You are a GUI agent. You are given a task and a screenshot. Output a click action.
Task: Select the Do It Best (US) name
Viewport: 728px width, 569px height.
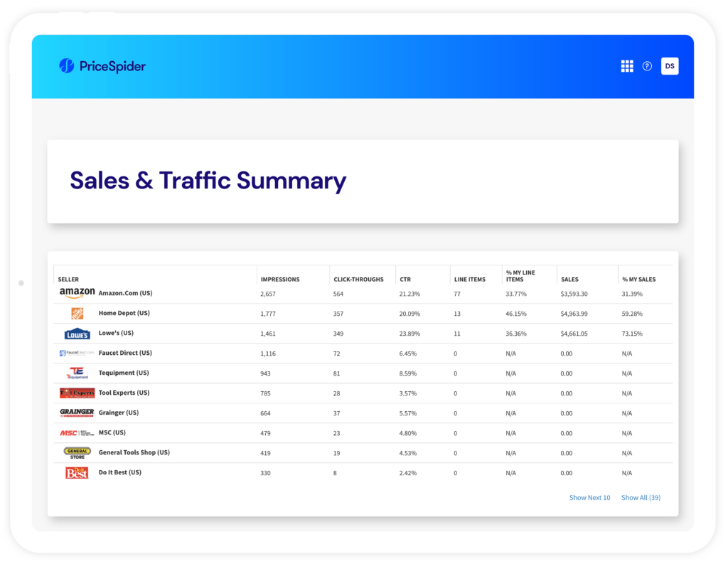[x=119, y=472]
